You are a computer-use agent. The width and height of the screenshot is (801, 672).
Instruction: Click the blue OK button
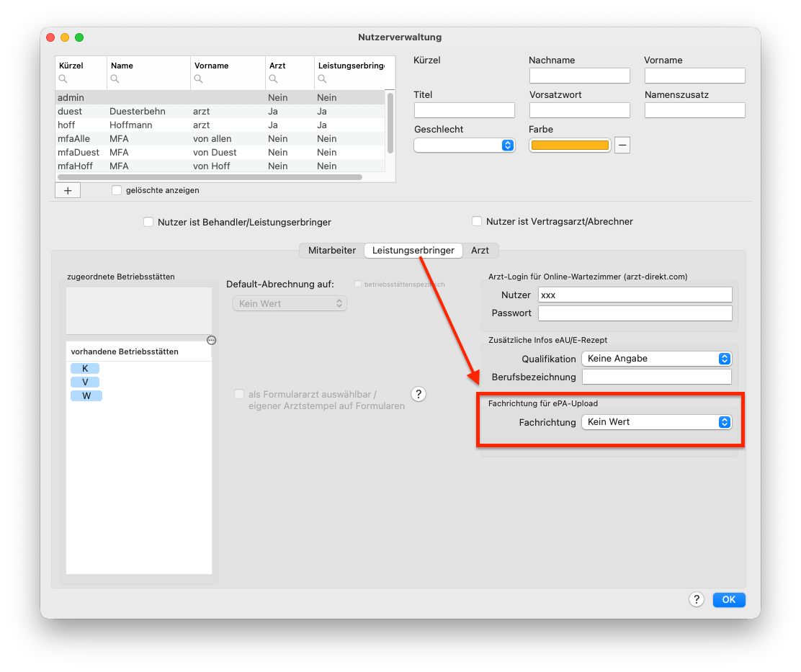[729, 599]
